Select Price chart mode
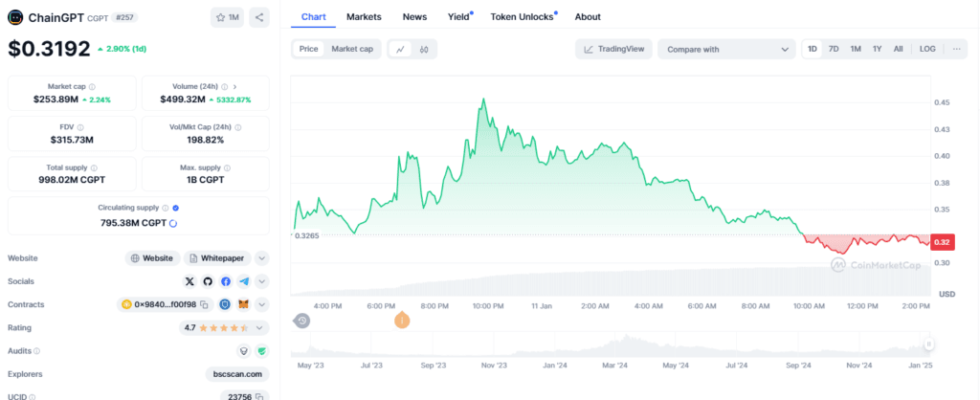 309,49
